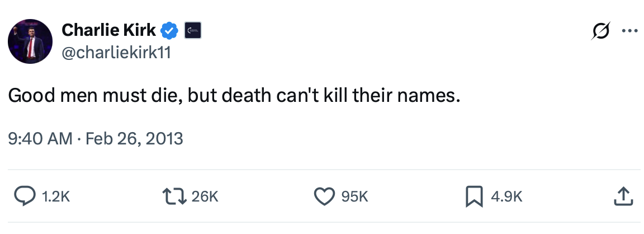Image resolution: width=644 pixels, height=234 pixels.
Task: Open the @charliekirk11 handle link
Action: point(116,52)
